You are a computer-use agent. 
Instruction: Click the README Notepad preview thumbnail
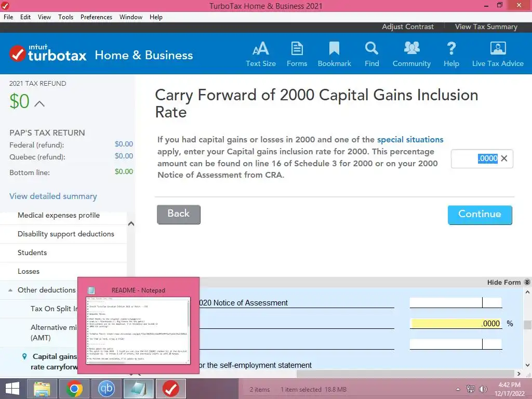click(x=138, y=331)
